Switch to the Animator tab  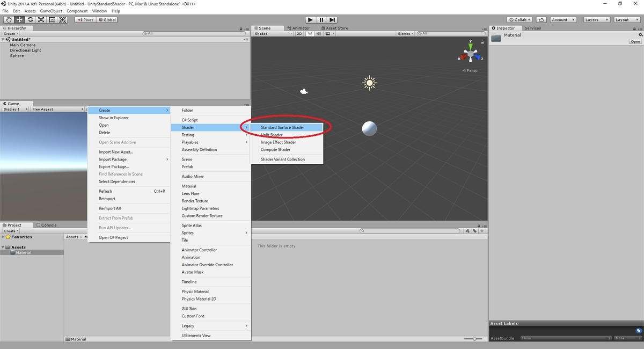pyautogui.click(x=299, y=28)
